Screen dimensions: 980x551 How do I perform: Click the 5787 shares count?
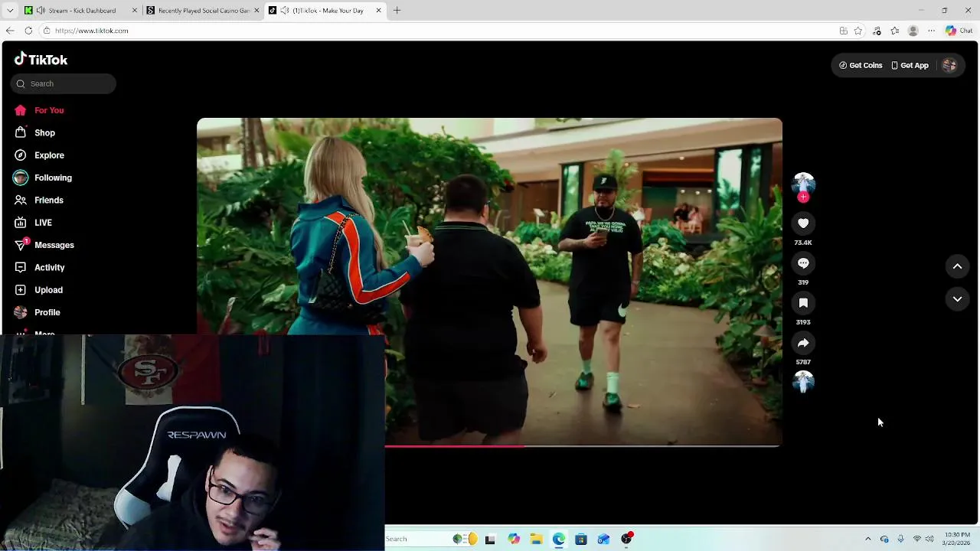(803, 362)
